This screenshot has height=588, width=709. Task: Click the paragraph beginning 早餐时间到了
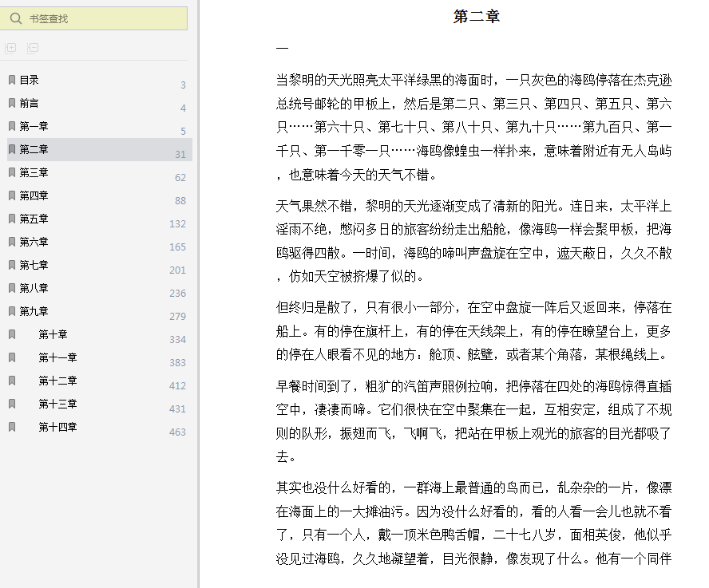point(474,421)
